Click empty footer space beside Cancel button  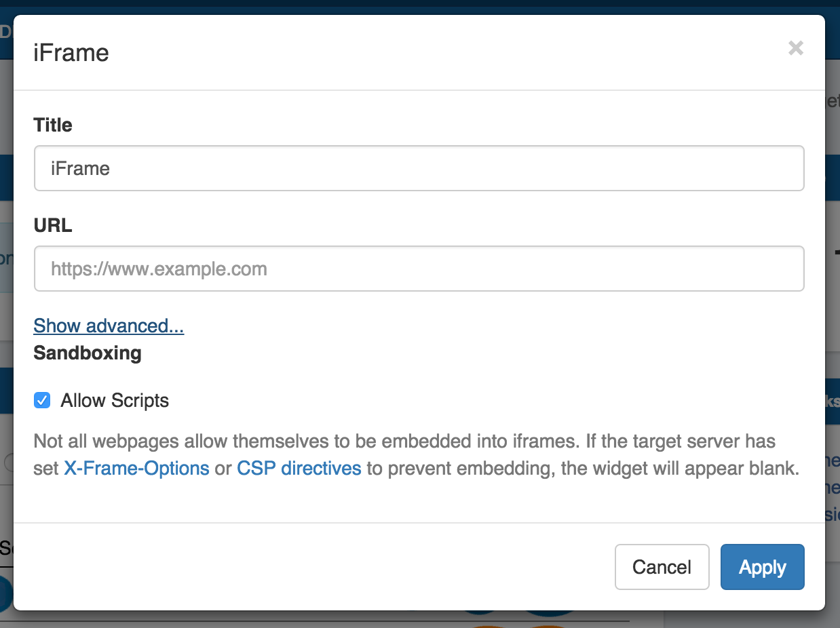pos(339,567)
